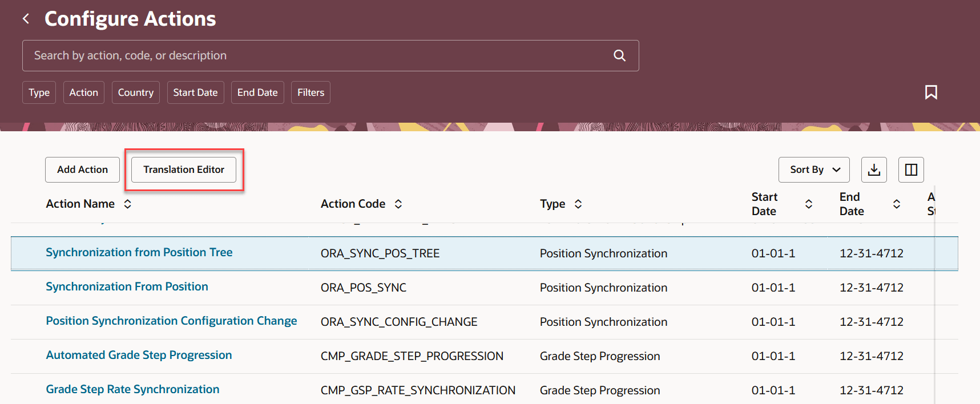Click the search magnifier icon
Image resolution: width=980 pixels, height=404 pixels.
point(619,55)
